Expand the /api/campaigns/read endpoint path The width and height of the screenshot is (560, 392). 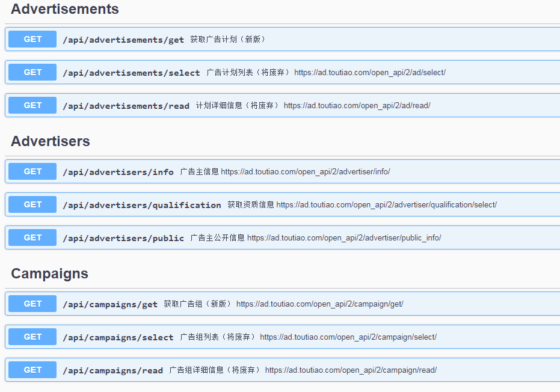[x=113, y=370]
